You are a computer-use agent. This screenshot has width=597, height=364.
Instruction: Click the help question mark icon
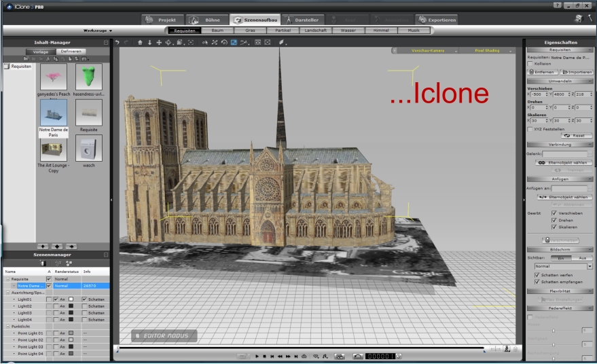pos(558,5)
